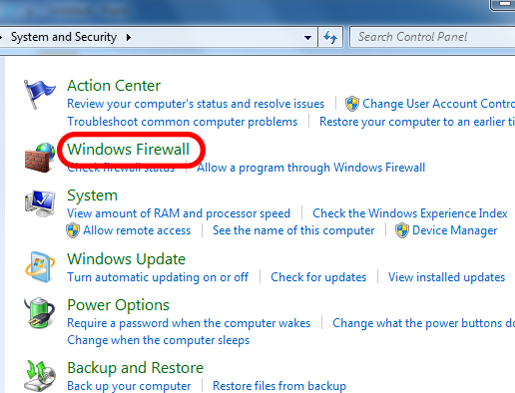Open the Windows Firewall heading link
The image size is (515, 393).
tap(128, 149)
